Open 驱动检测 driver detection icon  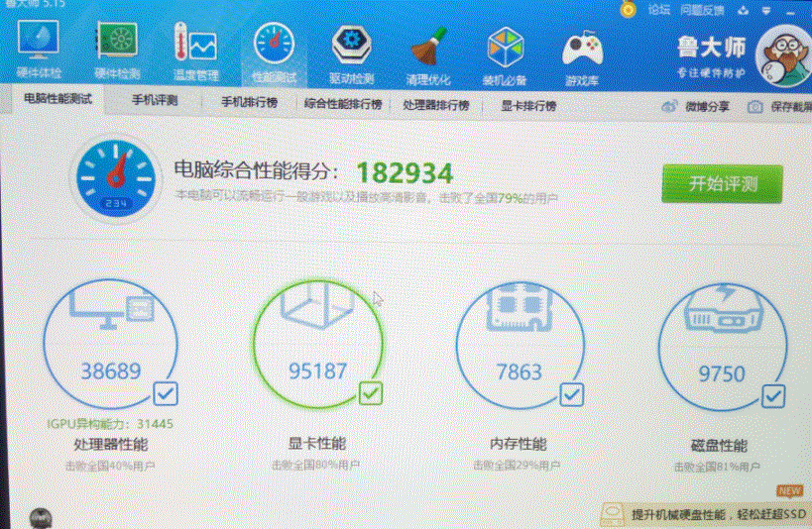coord(352,45)
